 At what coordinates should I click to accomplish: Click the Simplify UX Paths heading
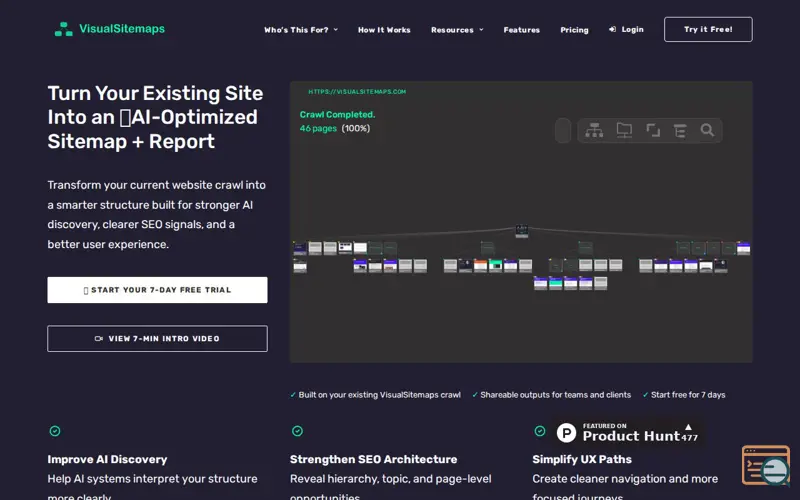click(582, 459)
